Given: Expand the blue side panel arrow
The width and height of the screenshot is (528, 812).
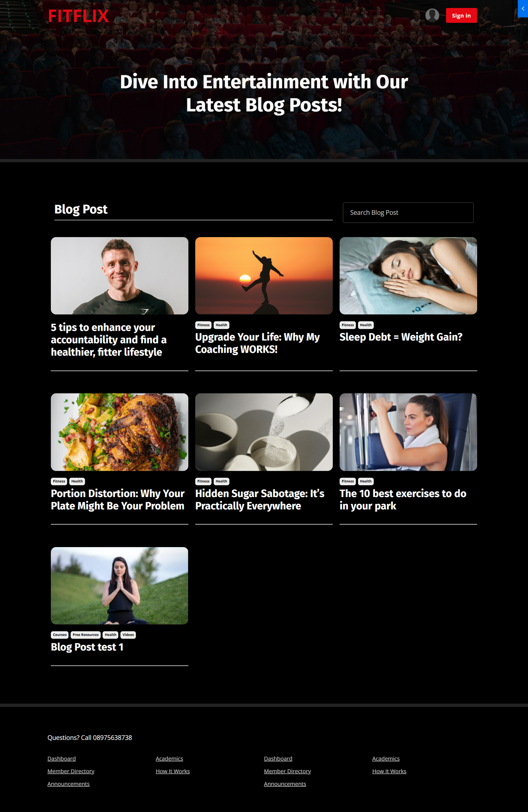Looking at the screenshot, I should pyautogui.click(x=523, y=8).
